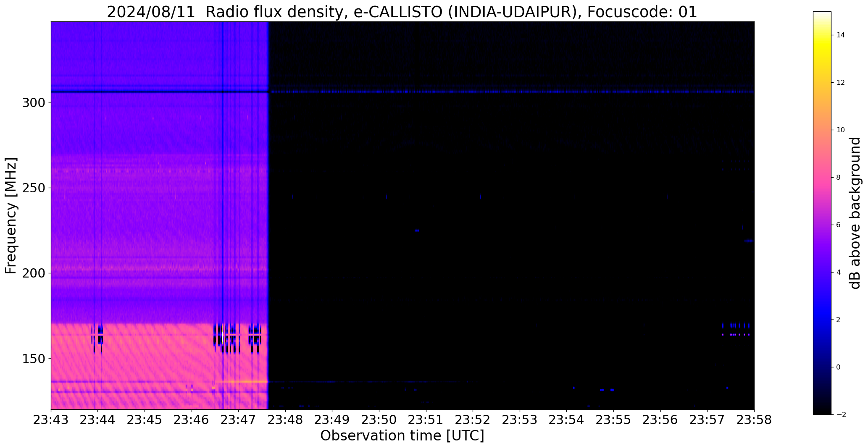Click the colorbar tick value 0
Screen dimensions: 868x448
pos(839,367)
